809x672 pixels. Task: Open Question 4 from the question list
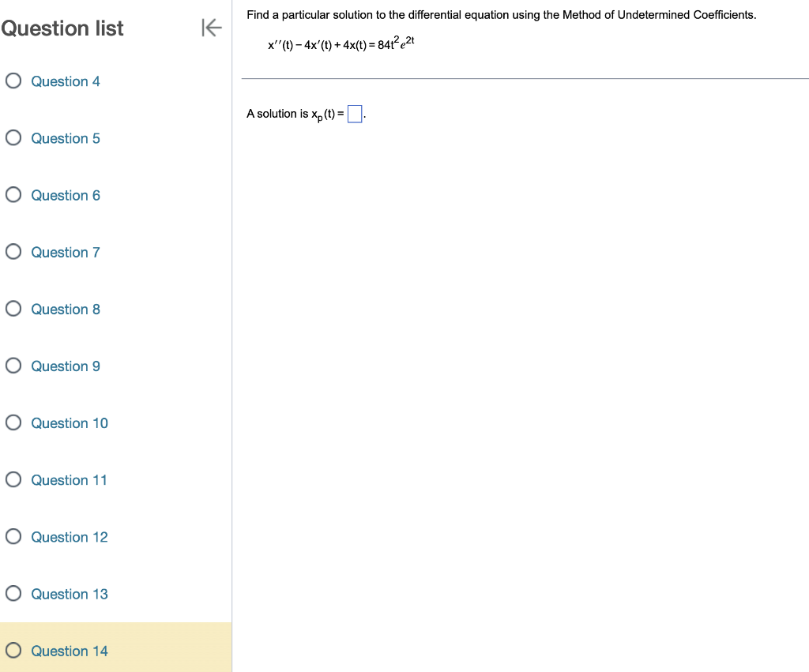[66, 81]
